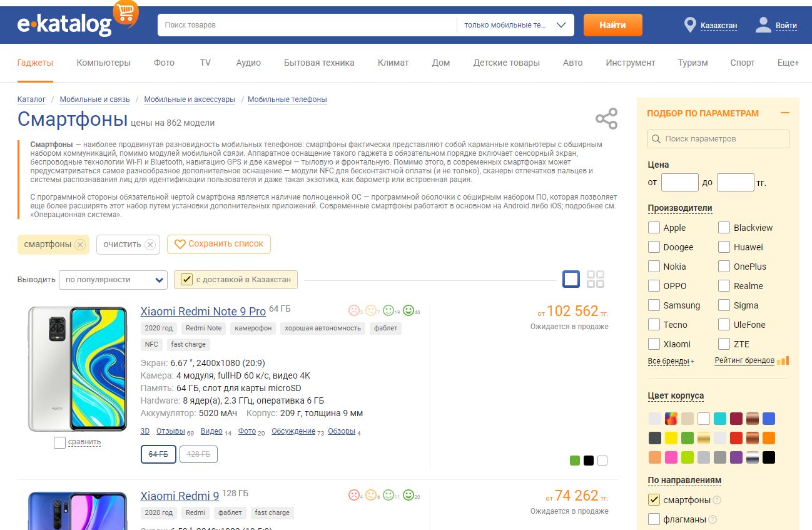The height and width of the screenshot is (530, 812).
Task: Click the user profile login icon
Action: coord(763,25)
